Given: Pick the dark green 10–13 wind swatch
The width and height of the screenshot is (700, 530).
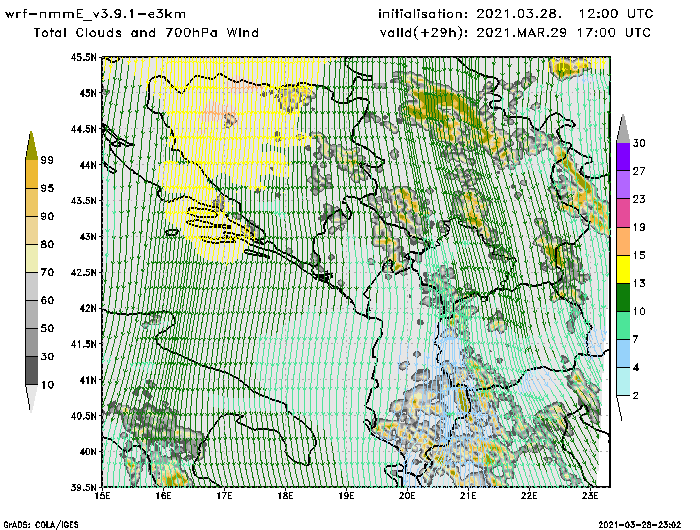Looking at the screenshot, I should pyautogui.click(x=622, y=298).
